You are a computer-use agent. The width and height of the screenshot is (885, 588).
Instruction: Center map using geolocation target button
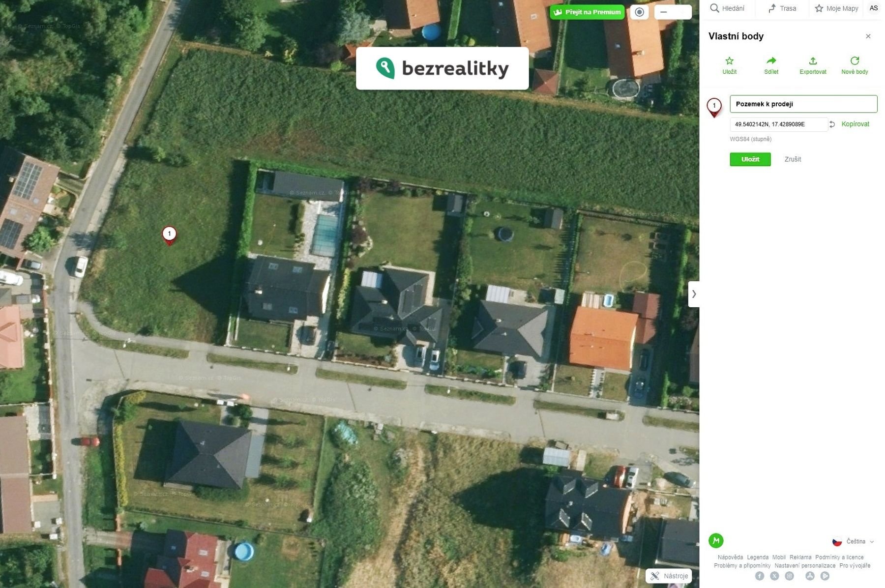(639, 12)
